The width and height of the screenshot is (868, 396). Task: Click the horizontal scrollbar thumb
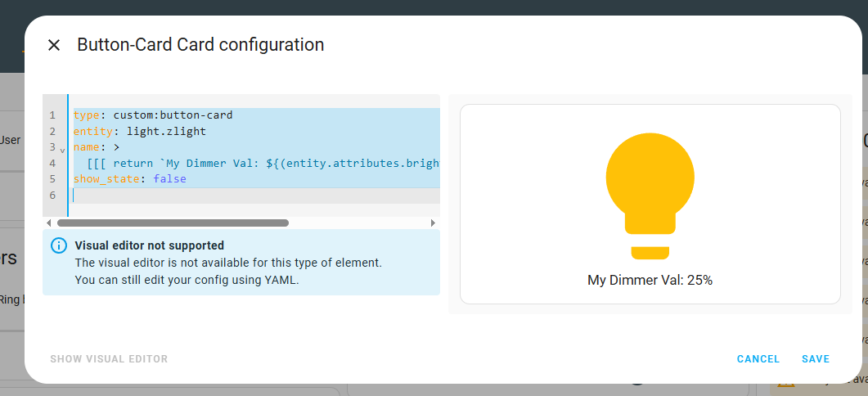point(173,223)
